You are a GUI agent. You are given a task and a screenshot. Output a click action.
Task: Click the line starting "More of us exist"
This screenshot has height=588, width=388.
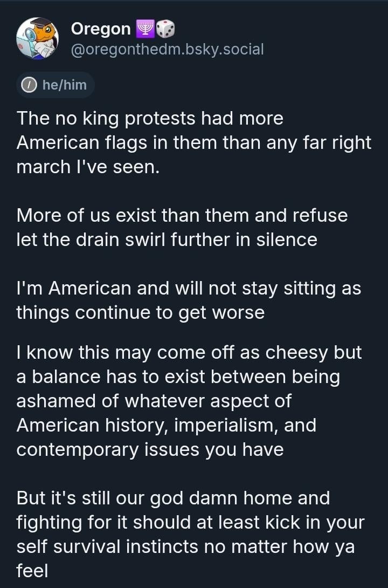[x=182, y=215]
